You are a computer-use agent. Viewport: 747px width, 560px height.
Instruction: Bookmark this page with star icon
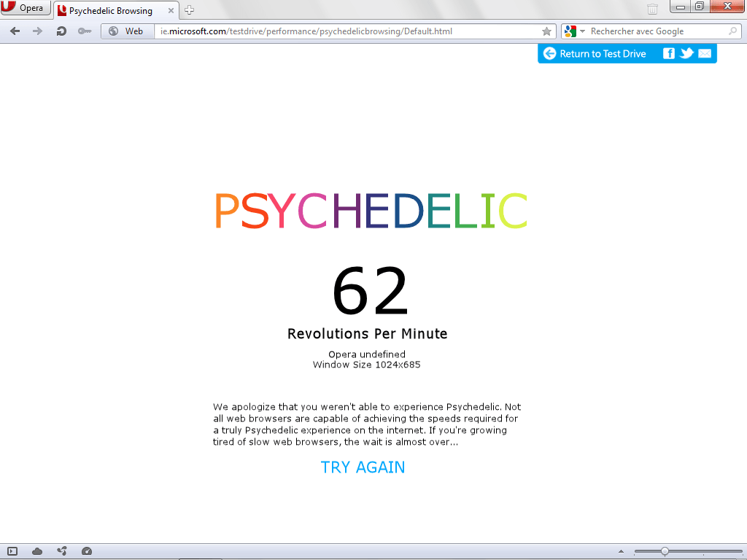coord(546,31)
